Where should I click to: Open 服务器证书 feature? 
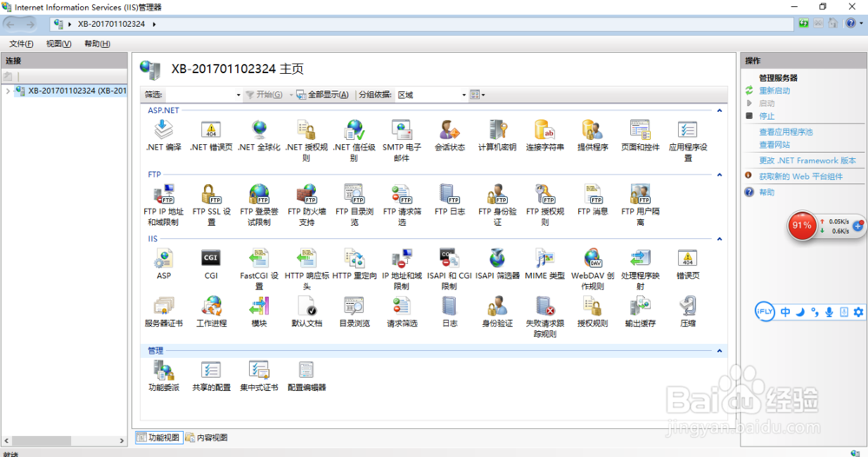click(163, 311)
